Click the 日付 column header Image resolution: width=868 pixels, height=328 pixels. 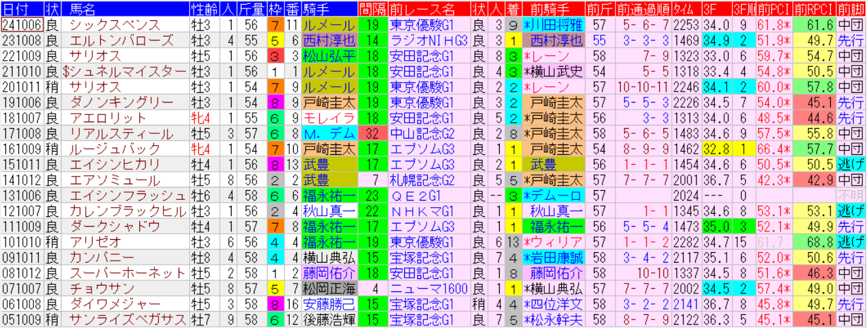click(22, 9)
